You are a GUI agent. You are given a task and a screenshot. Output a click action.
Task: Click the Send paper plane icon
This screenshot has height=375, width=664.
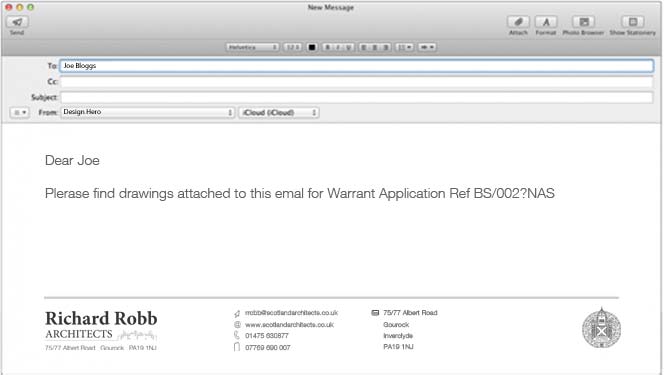click(x=17, y=22)
